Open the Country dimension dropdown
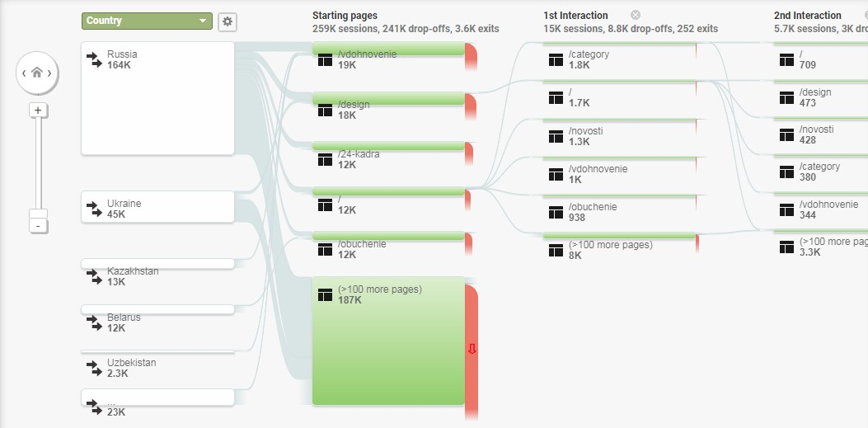The image size is (868, 428). point(147,21)
